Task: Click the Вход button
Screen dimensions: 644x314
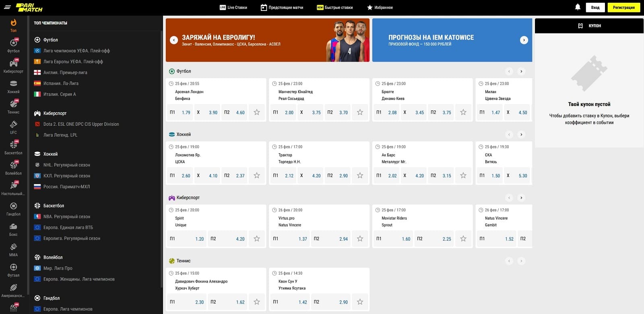Action: tap(595, 7)
